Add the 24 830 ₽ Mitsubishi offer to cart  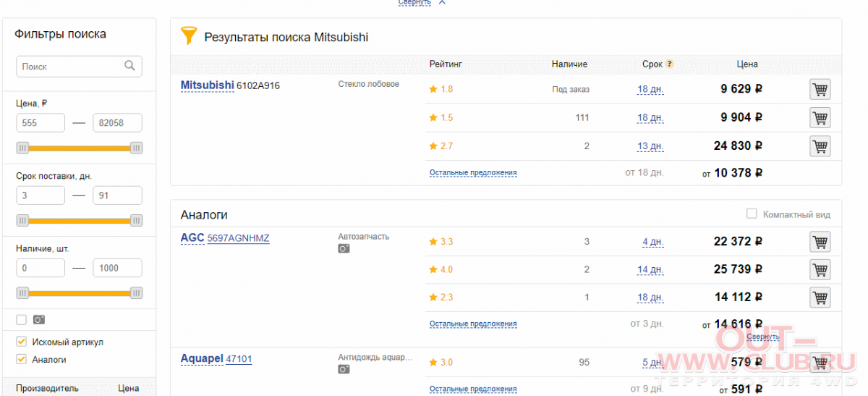820,146
